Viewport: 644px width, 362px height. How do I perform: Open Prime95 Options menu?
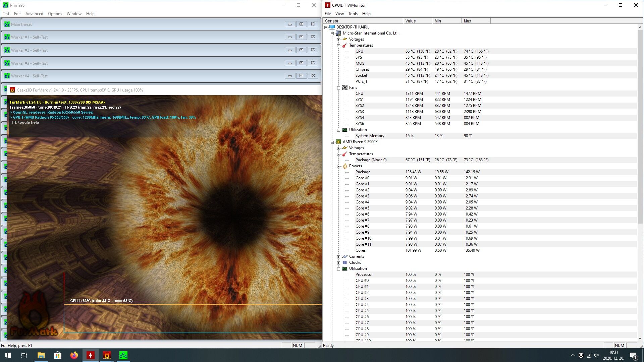[55, 14]
